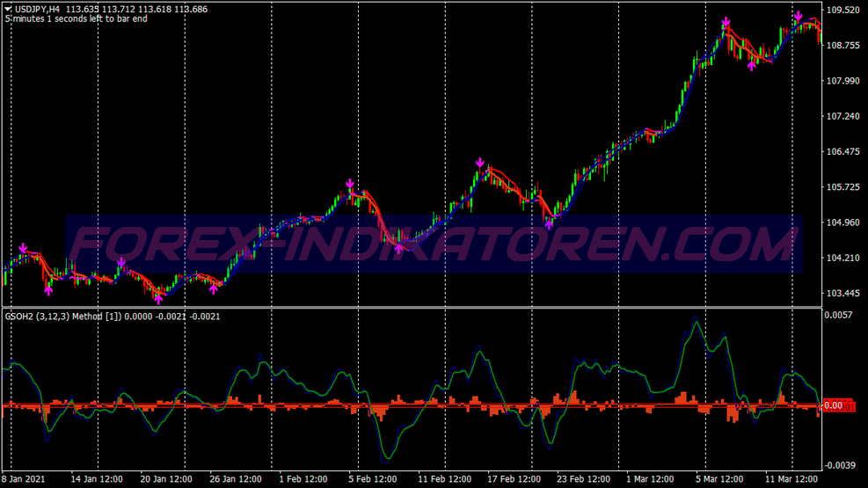Select the 8 Jan 2021 date label
Viewport: 868px width, 488px height.
26,480
